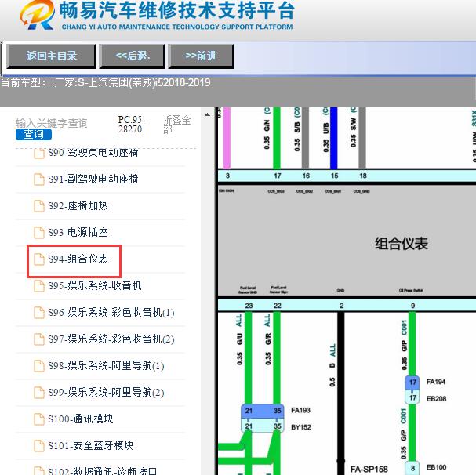Click pin 22 on the cluster connector
This screenshot has width=476, height=475.
pyautogui.click(x=277, y=306)
